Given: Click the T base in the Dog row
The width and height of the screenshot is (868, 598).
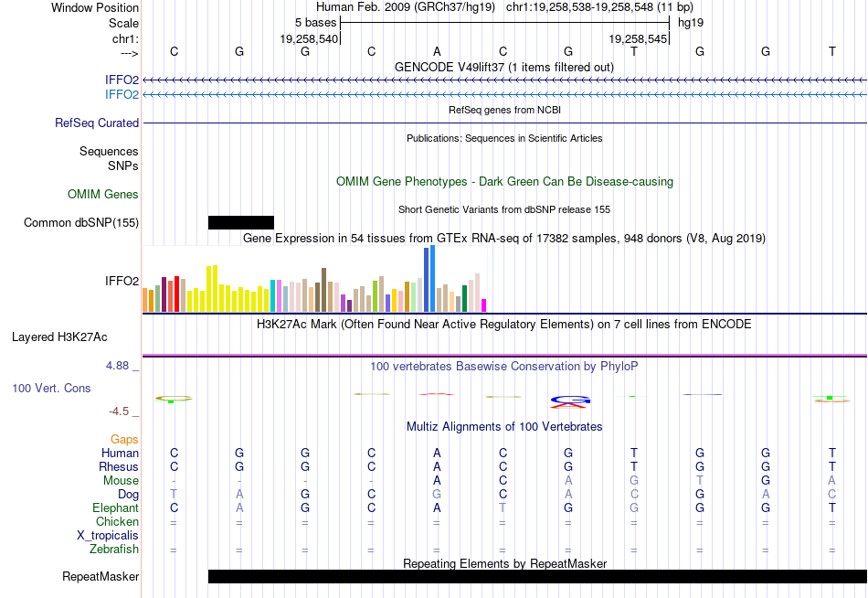Looking at the screenshot, I should [x=174, y=494].
